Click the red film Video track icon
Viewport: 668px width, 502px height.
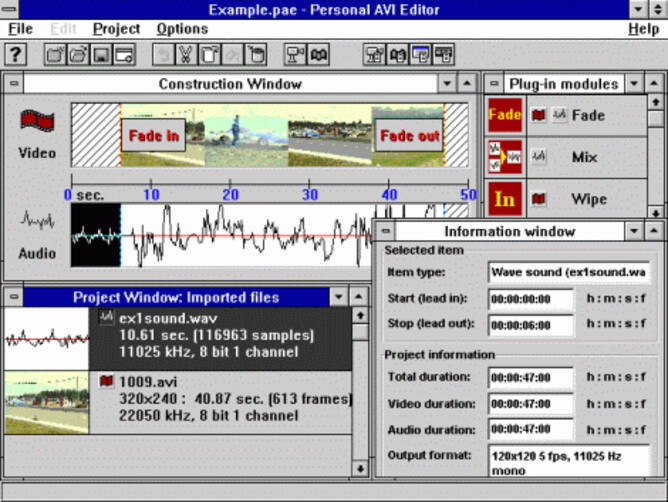point(37,121)
